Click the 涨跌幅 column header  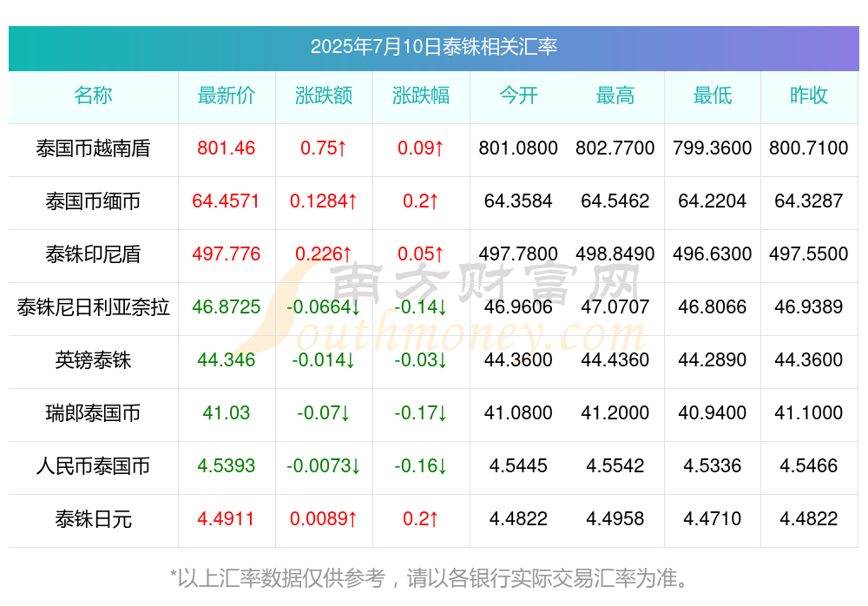tap(421, 96)
